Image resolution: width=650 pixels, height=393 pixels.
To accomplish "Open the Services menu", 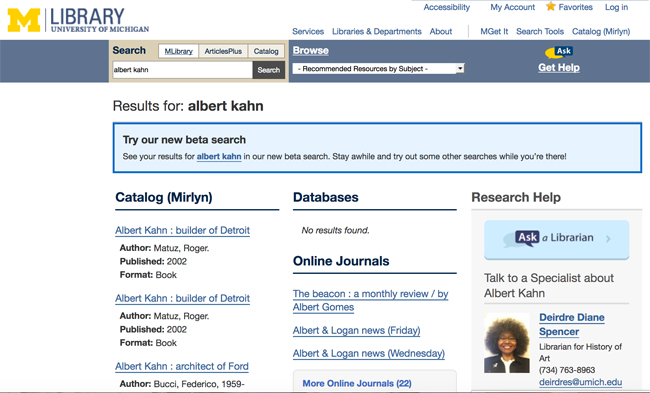I will (x=308, y=32).
